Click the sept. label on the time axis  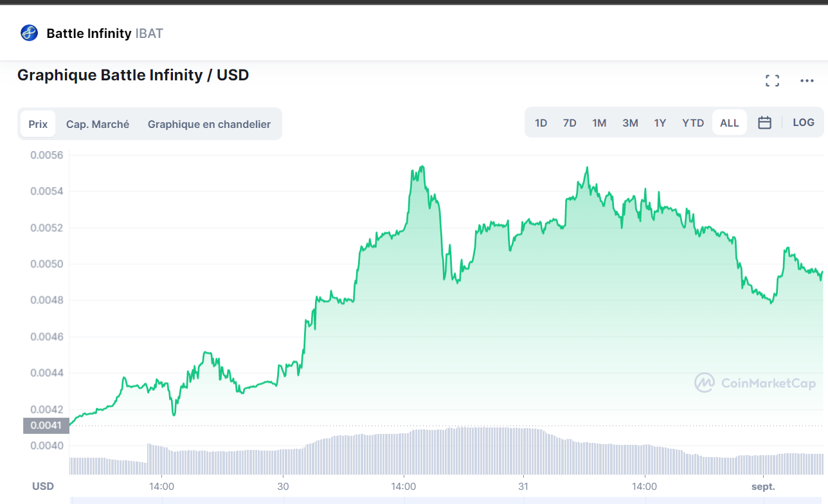click(x=763, y=487)
